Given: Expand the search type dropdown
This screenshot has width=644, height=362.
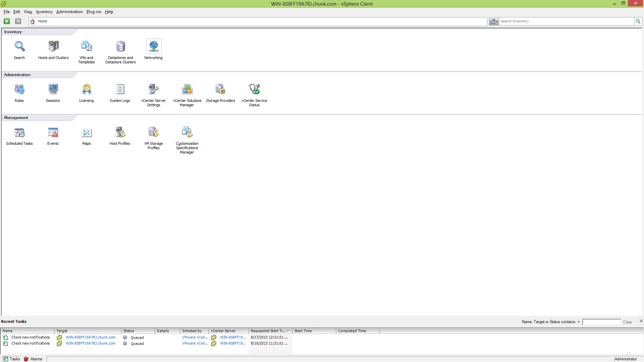Looking at the screenshot, I should pyautogui.click(x=494, y=21).
